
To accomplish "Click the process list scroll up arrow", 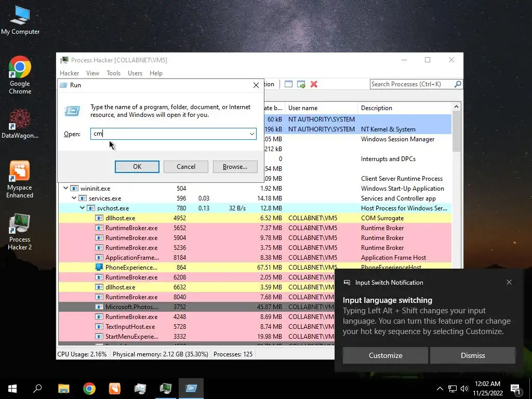I will [456, 107].
